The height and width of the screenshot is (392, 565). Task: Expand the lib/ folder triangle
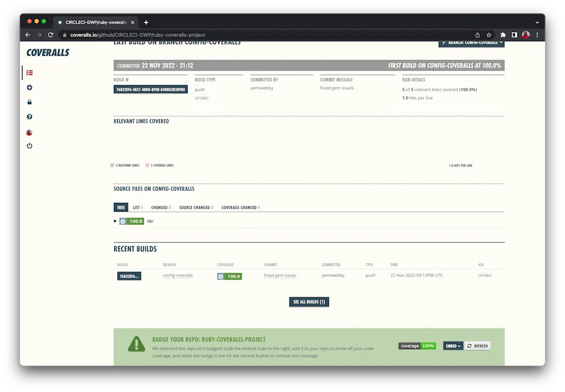tap(115, 221)
